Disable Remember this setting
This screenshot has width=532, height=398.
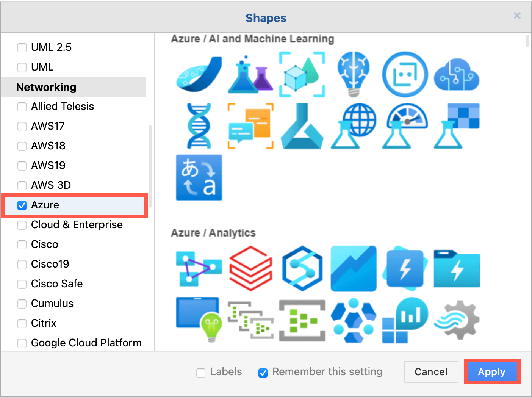point(263,373)
